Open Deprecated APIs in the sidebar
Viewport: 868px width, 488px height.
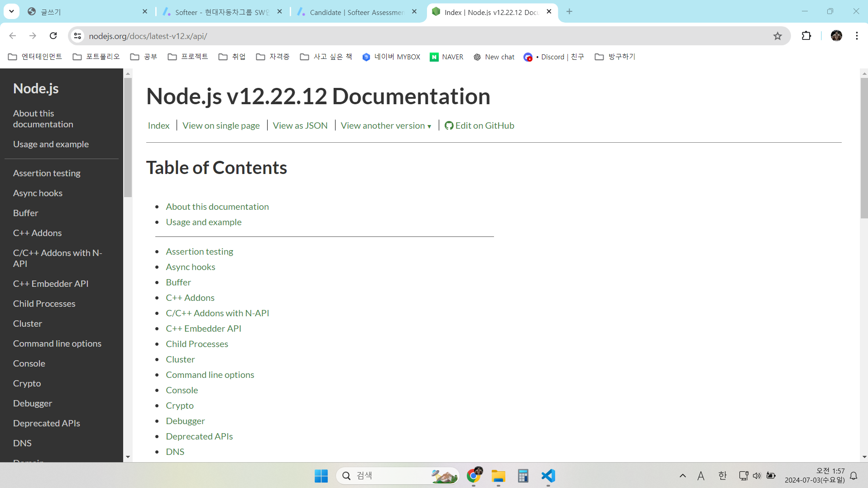click(46, 423)
